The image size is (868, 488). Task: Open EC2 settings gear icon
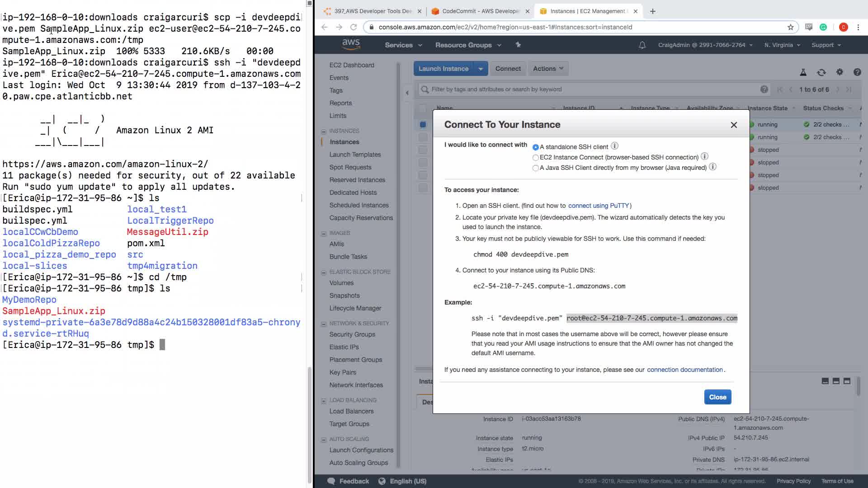tap(840, 72)
